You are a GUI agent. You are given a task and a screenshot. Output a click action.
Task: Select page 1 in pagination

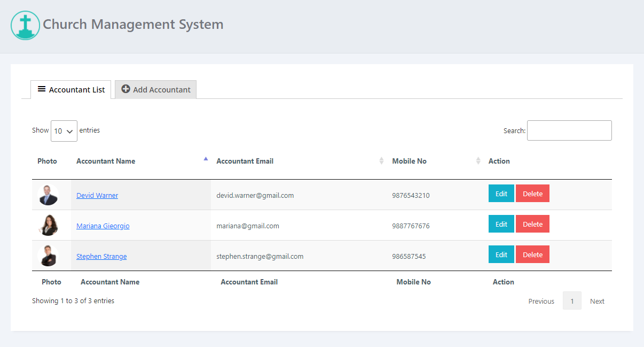point(572,301)
